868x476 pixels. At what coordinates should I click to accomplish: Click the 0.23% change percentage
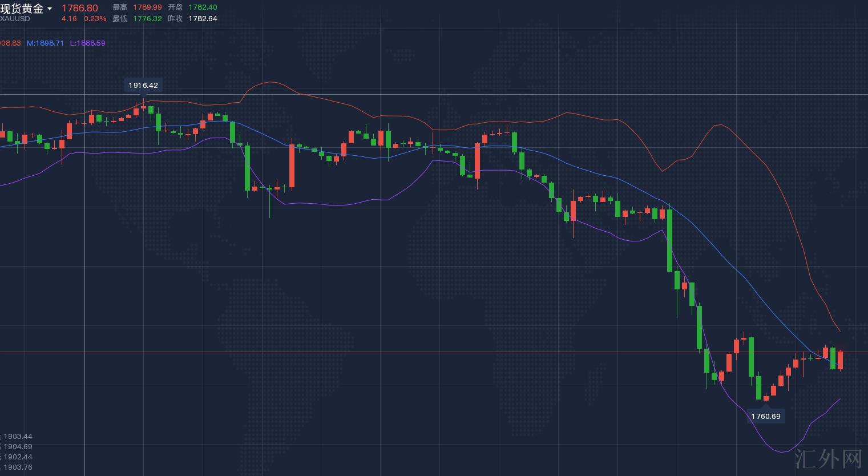95,19
